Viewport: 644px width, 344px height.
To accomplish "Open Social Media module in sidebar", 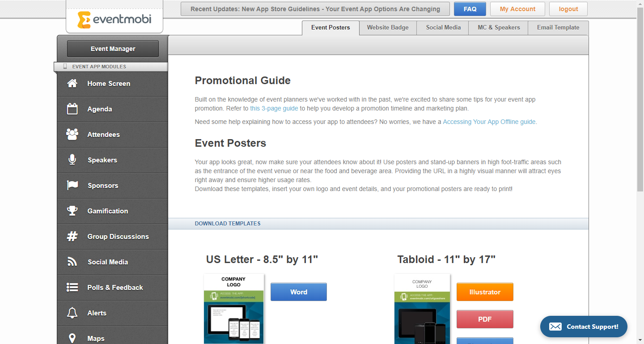I will (113, 262).
